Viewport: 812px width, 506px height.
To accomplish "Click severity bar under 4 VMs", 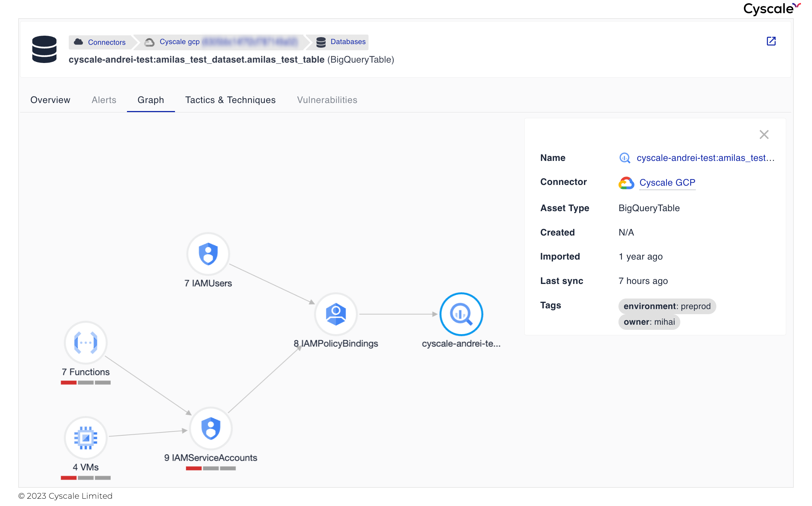I will point(86,478).
